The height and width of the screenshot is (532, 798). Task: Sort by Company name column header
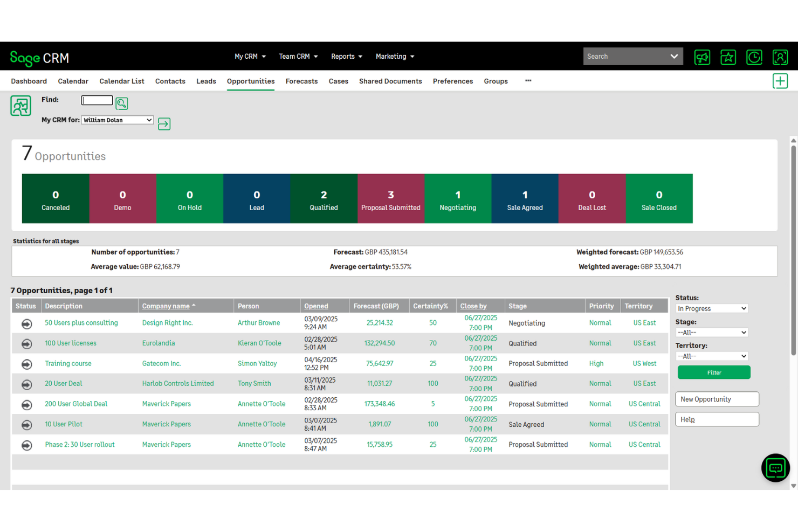coord(166,306)
